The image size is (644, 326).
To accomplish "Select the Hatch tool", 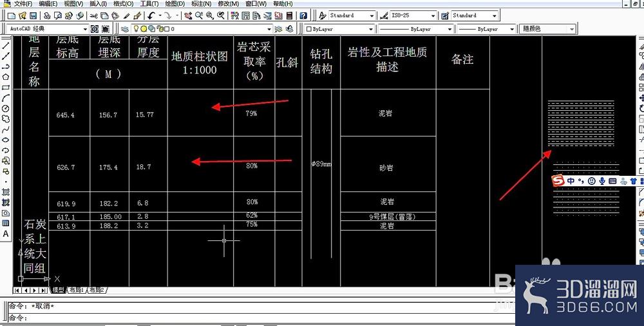I will coord(6,192).
